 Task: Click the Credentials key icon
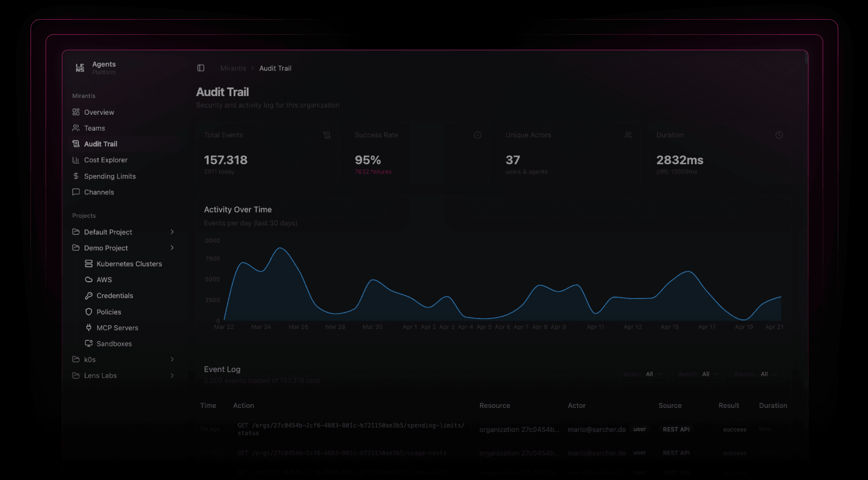[89, 295]
